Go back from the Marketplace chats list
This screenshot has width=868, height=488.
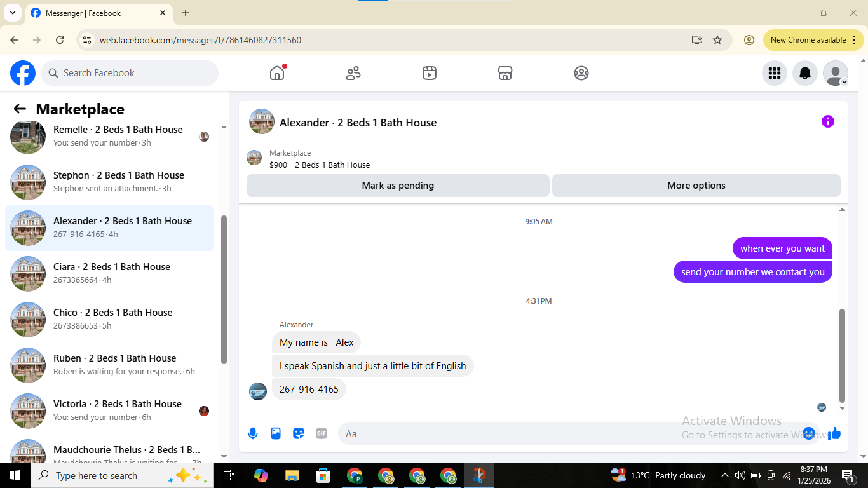click(x=20, y=109)
